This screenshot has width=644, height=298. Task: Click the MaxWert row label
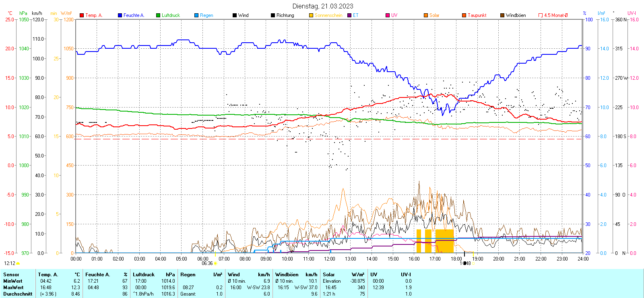coord(13,288)
